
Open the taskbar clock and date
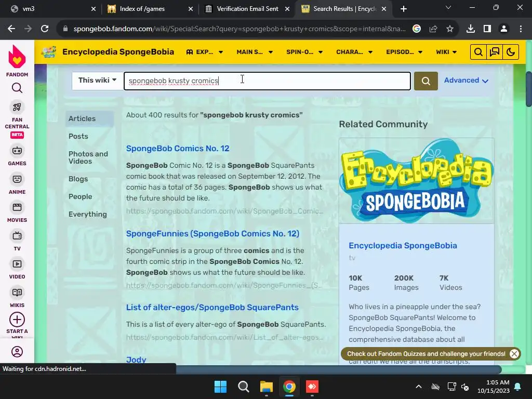tap(494, 387)
